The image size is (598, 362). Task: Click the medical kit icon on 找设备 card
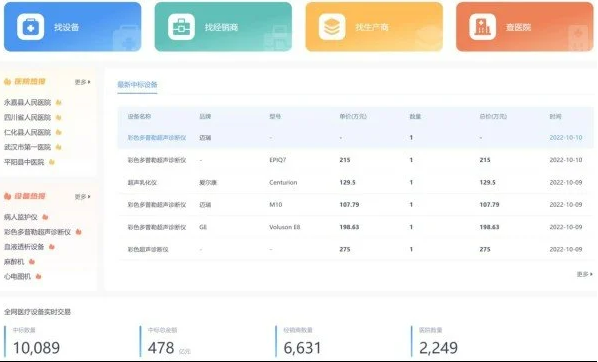[x=31, y=27]
